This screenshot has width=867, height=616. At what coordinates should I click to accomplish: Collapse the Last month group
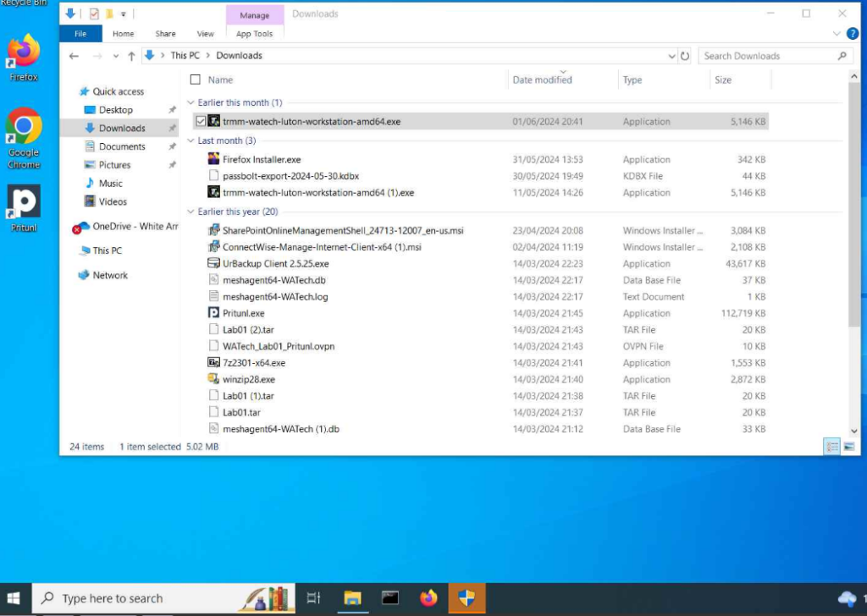[x=191, y=140]
